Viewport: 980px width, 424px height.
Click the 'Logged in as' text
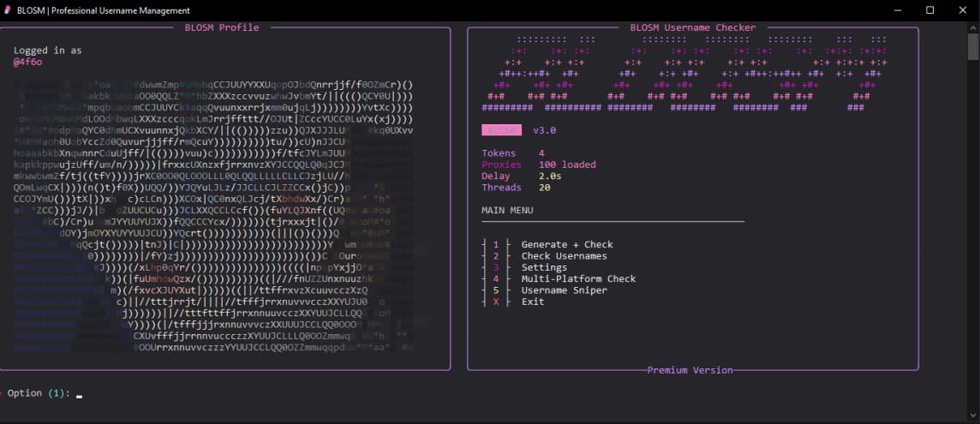[x=47, y=51]
